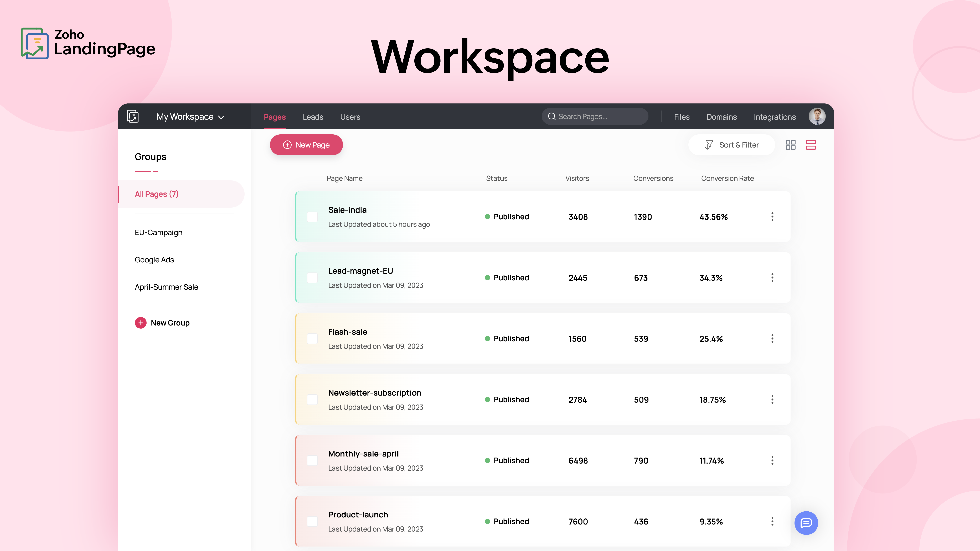Open the Monthly-sale-april page name
The height and width of the screenshot is (551, 980).
click(363, 454)
